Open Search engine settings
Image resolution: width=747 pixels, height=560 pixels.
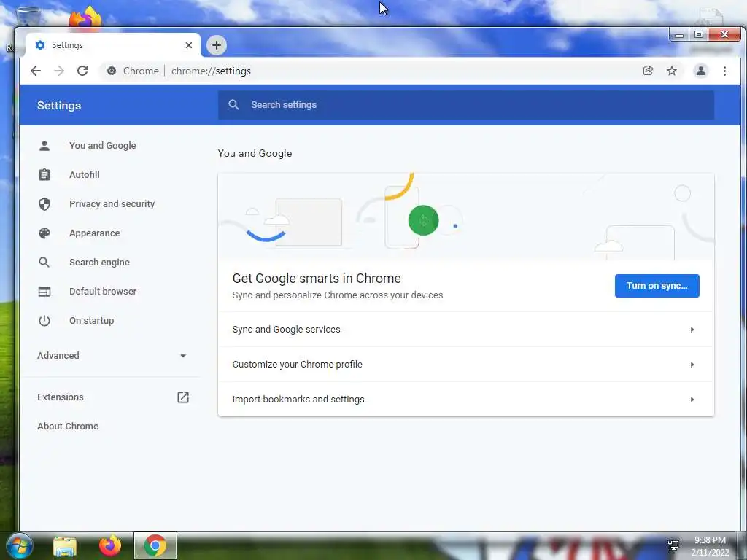coord(99,262)
